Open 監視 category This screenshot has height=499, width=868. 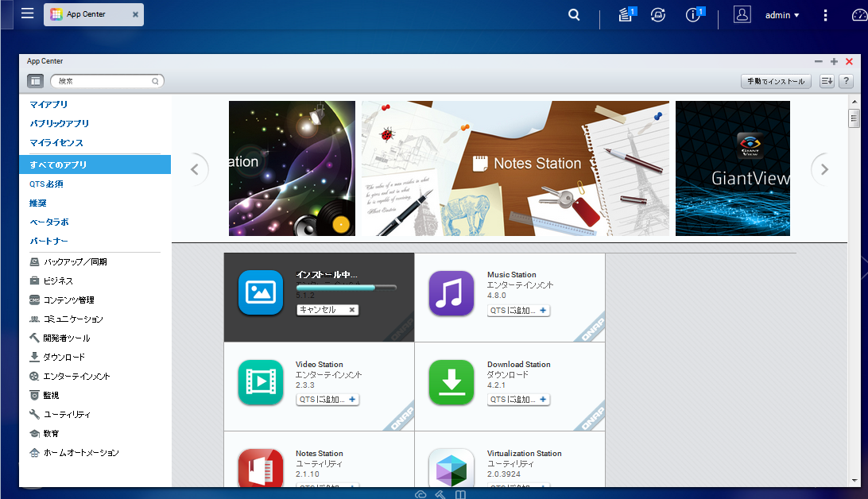click(x=45, y=396)
